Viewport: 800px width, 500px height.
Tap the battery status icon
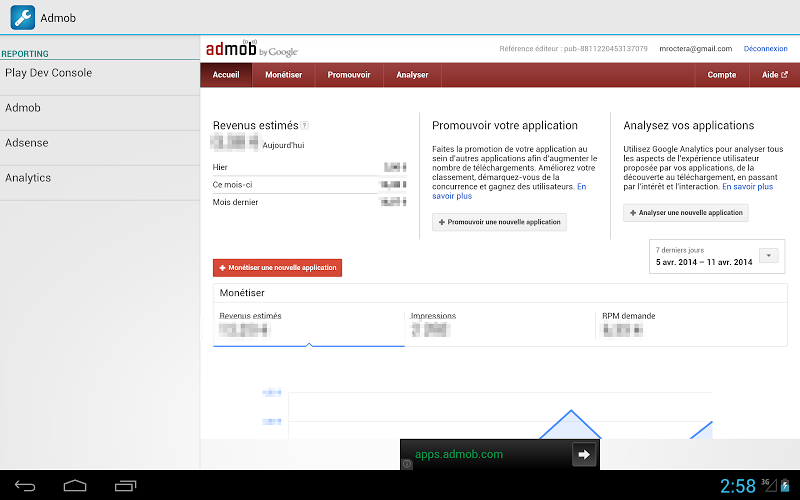[x=785, y=486]
